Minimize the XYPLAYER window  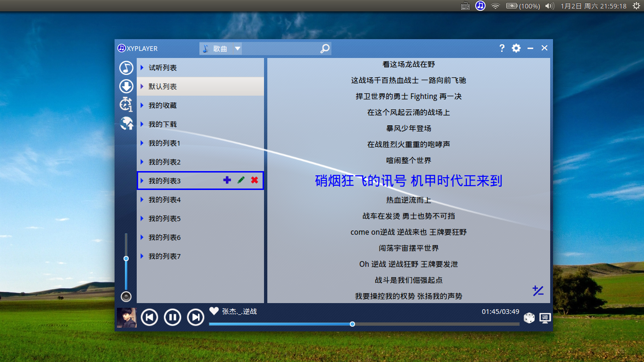coord(530,48)
